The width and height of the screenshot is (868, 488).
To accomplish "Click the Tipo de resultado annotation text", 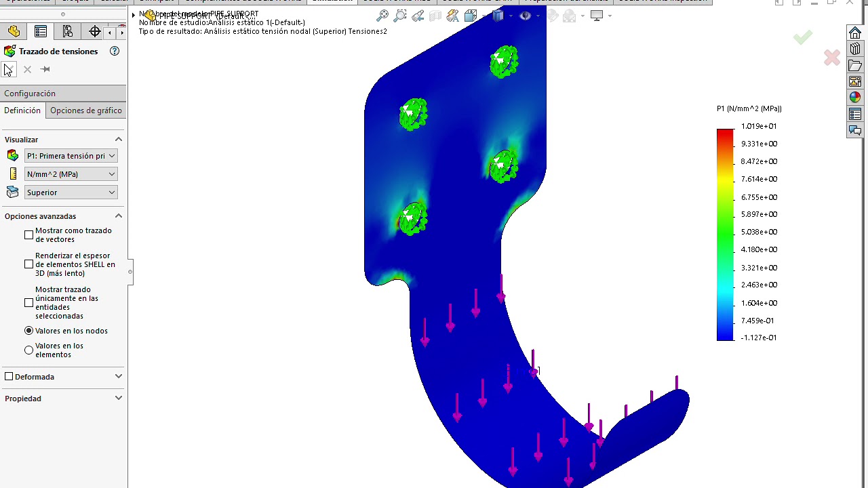I will tap(263, 31).
